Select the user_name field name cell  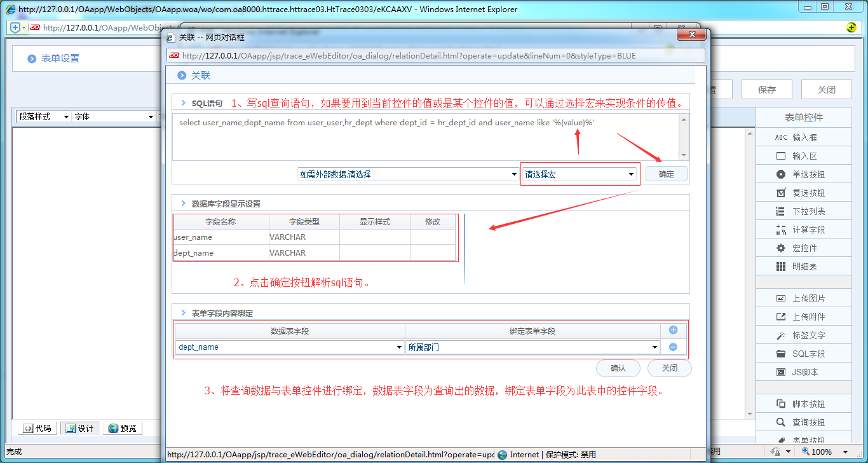tap(221, 237)
